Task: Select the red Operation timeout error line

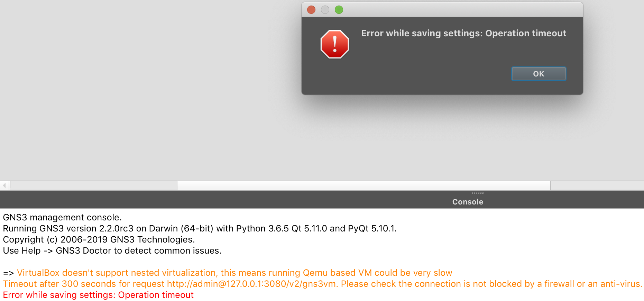Action: [98, 295]
